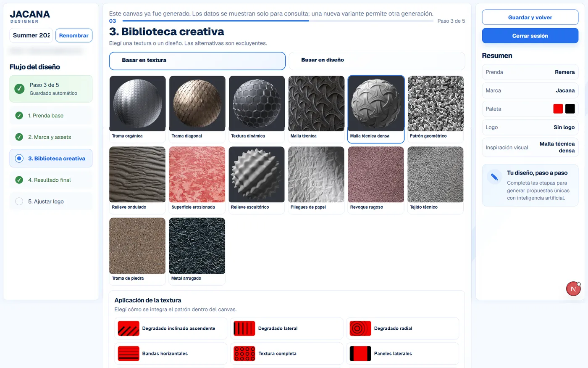
Task: Click the check icon next to 1. Prenda base
Action: pyautogui.click(x=19, y=115)
